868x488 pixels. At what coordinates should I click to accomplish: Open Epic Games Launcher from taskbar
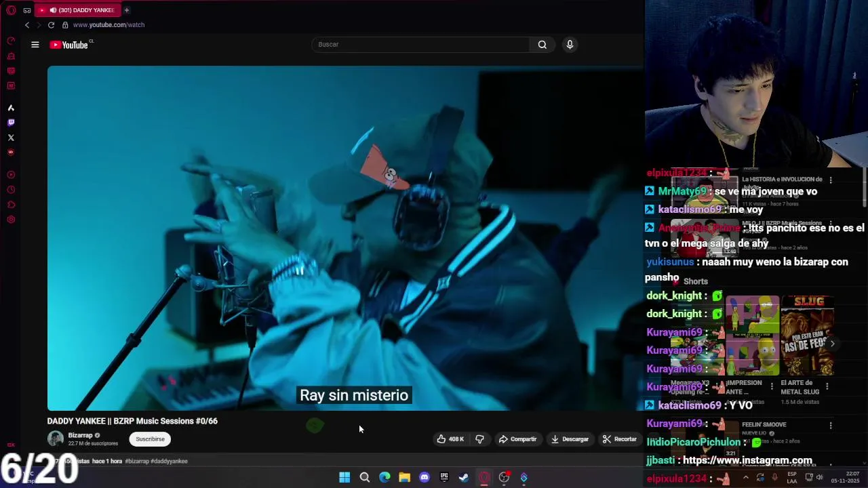[444, 477]
